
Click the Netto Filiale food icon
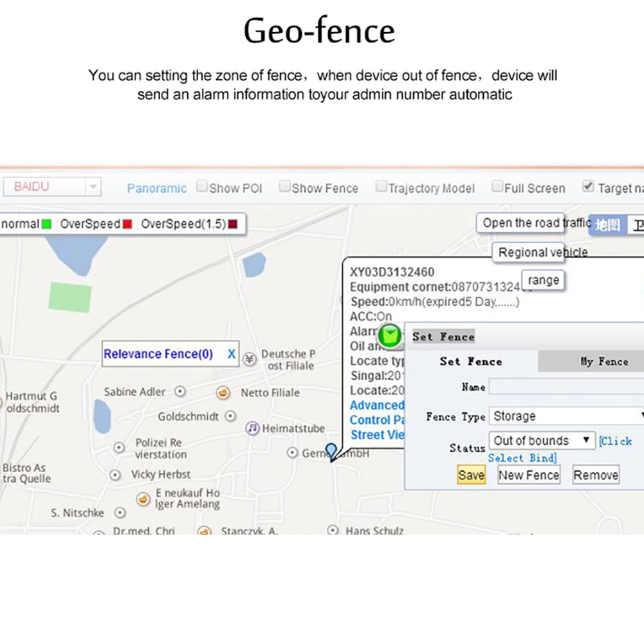[223, 392]
